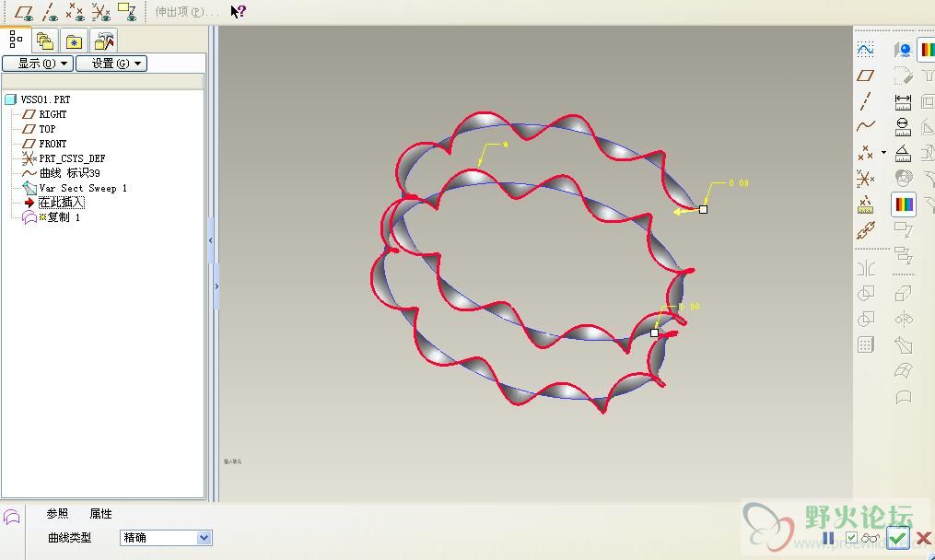Open the 显示(O) dropdown menu
This screenshot has width=935, height=560.
pos(38,64)
